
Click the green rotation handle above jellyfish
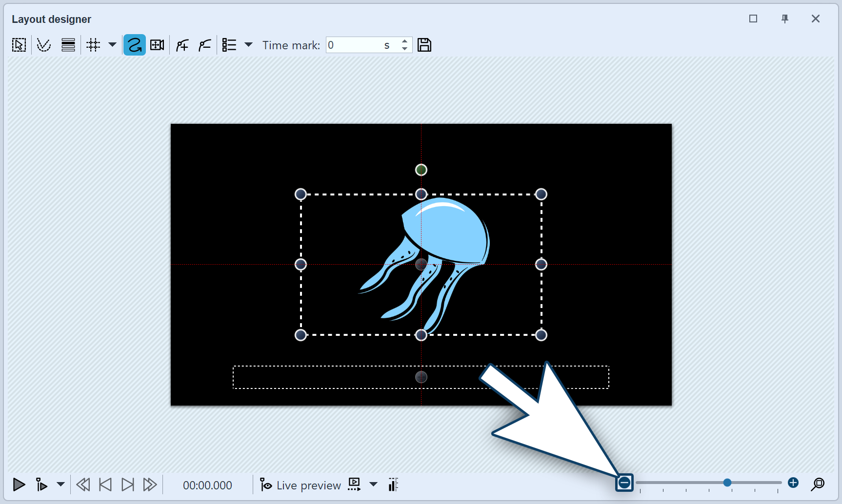(421, 170)
